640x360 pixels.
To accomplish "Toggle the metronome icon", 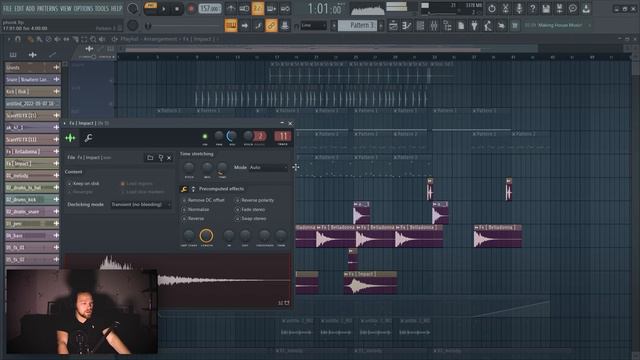I will click(x=231, y=9).
